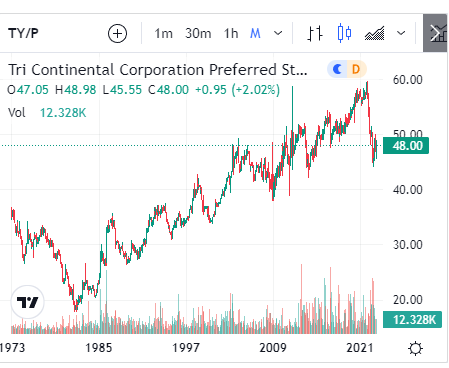Click the Vol indicator label

click(x=16, y=113)
